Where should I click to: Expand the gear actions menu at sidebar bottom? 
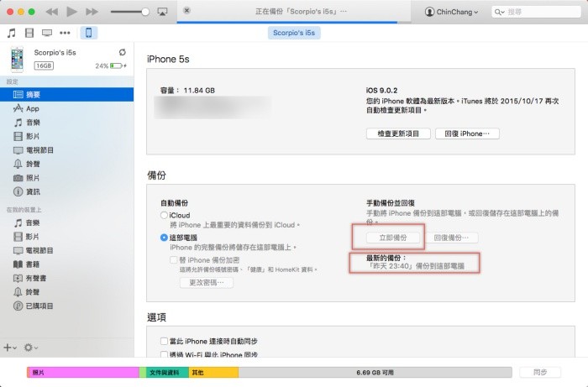point(31,347)
